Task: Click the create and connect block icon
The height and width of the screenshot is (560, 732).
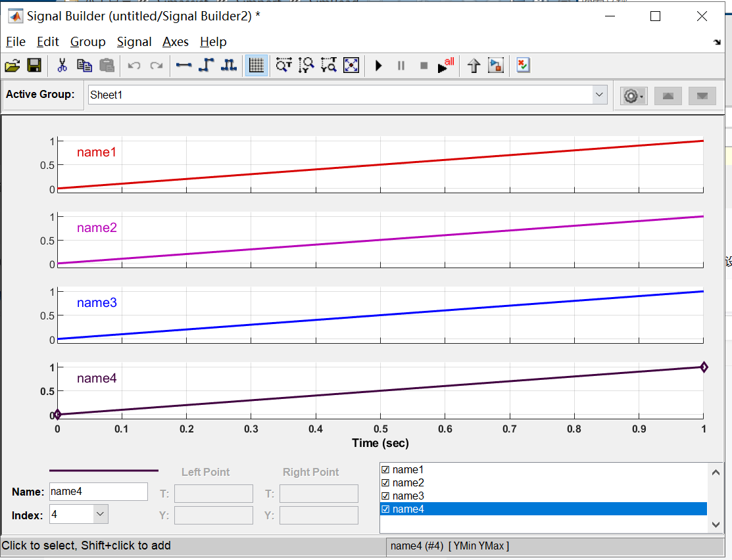Action: 496,65
